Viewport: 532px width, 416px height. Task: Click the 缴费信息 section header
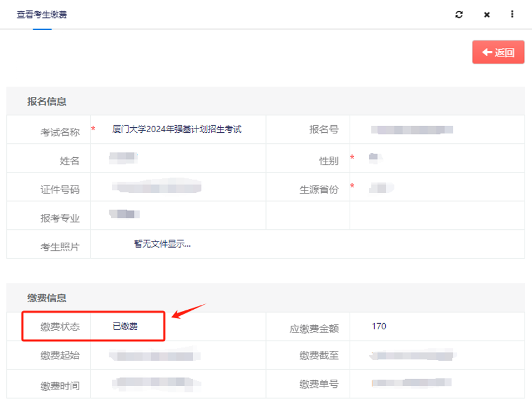[x=47, y=298]
